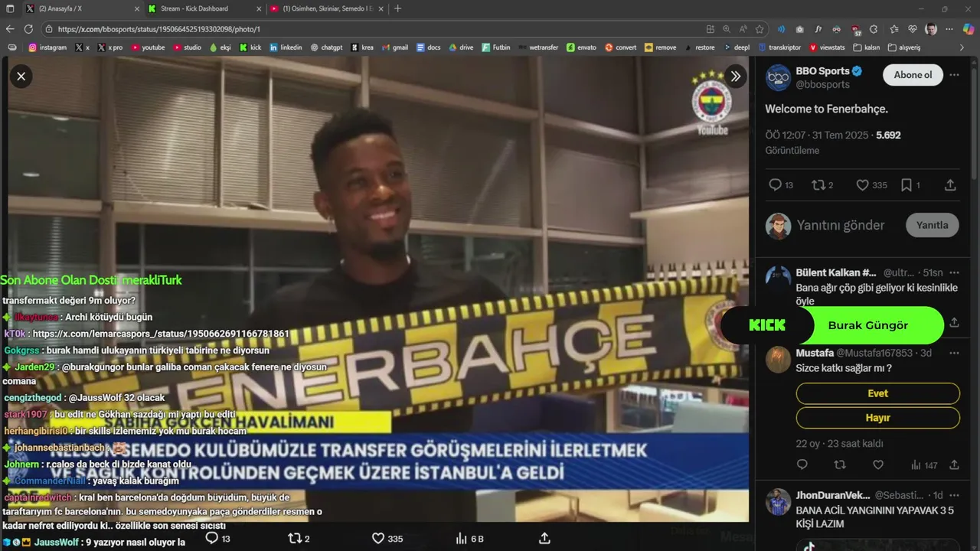Reload the page with the refresh icon
Image resolution: width=980 pixels, height=551 pixels.
tap(28, 29)
